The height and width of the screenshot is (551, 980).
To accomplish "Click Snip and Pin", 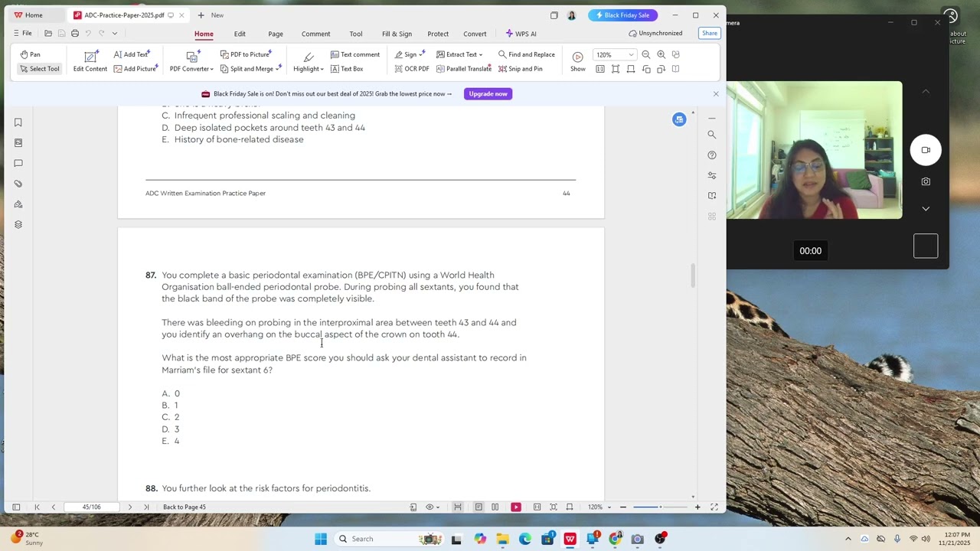I will coord(521,69).
